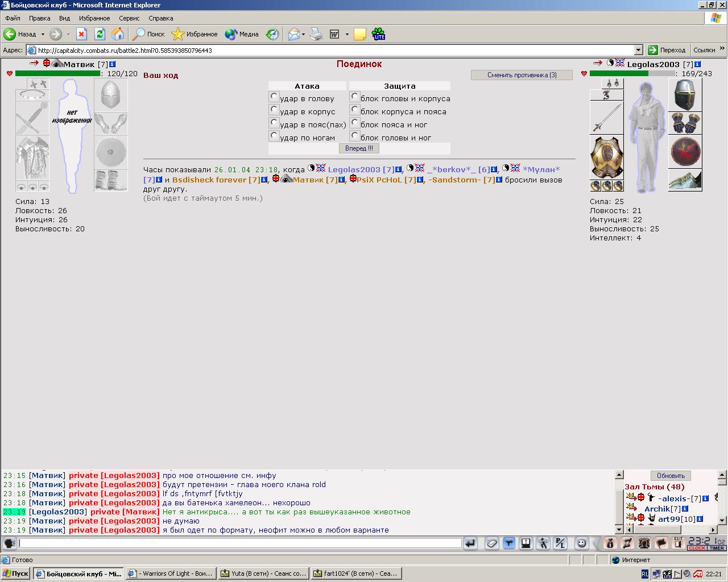
Task: Click Матвик's gray helmet slot
Action: [x=111, y=95]
